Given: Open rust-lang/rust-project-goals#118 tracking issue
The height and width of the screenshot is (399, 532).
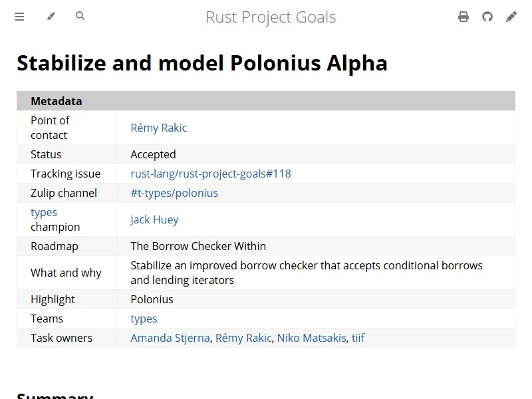Looking at the screenshot, I should [211, 174].
